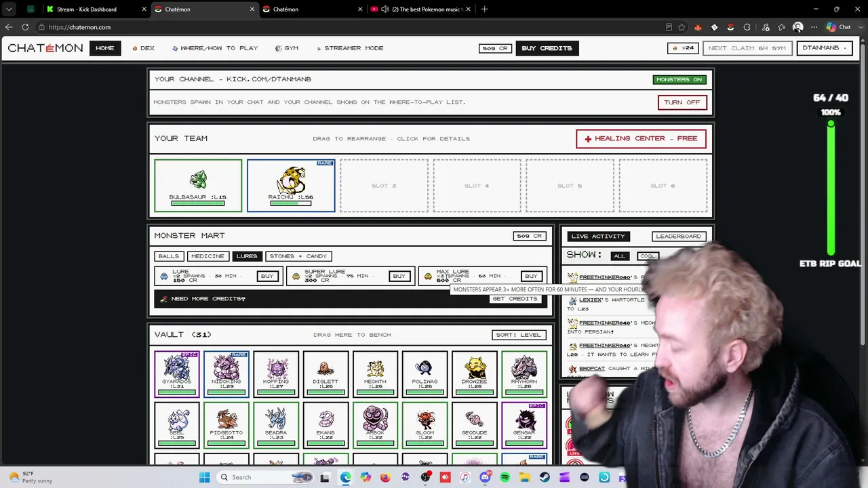Viewport: 868px width, 488px height.
Task: Open Meowth's vault card
Action: (x=375, y=374)
